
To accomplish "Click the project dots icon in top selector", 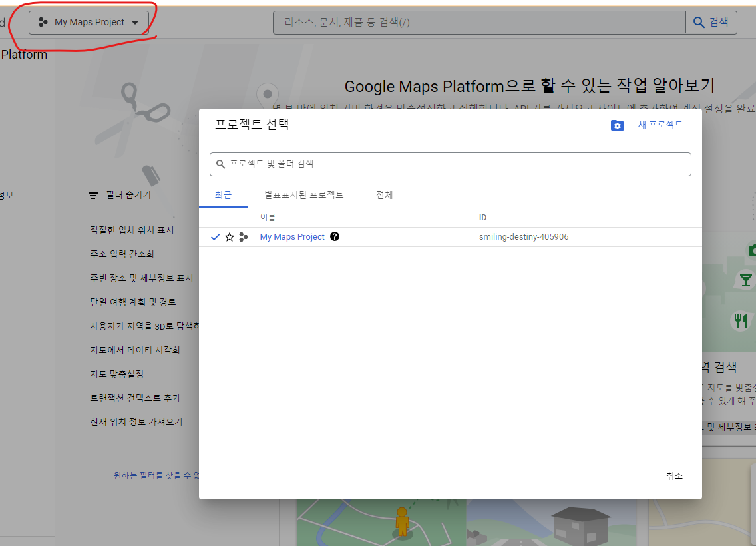I will pyautogui.click(x=43, y=22).
